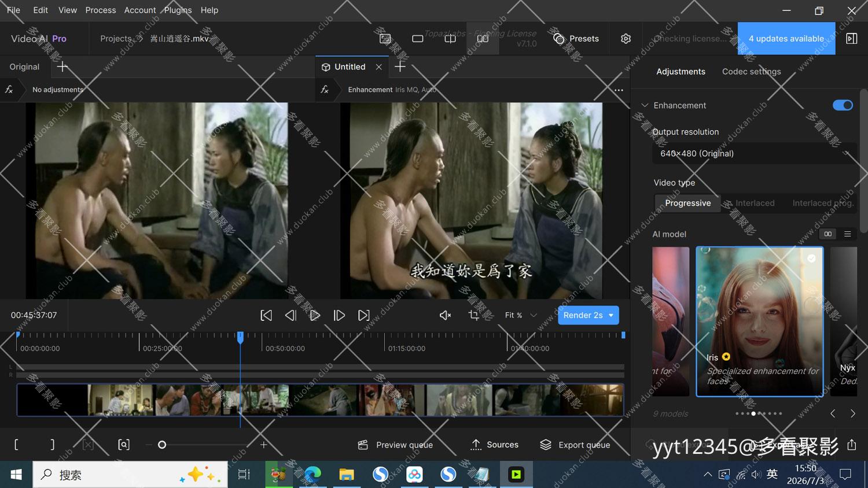The image size is (868, 488).
Task: Select Interlaced video type
Action: pos(755,203)
